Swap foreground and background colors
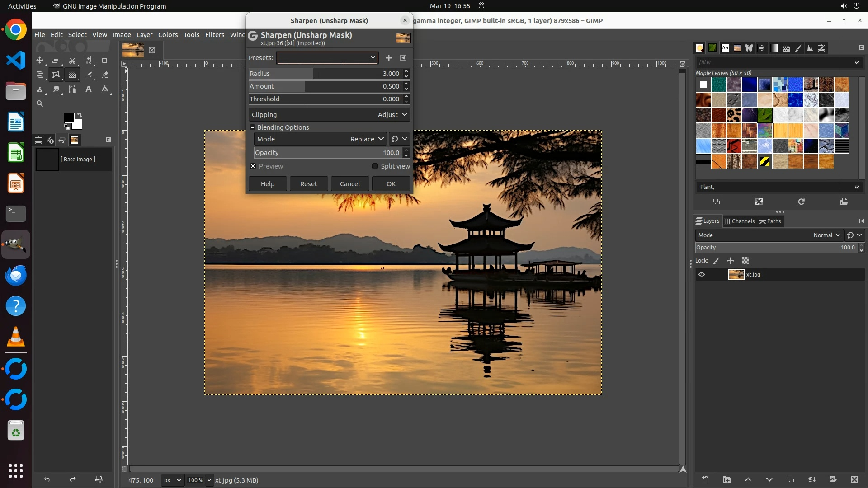The image size is (868, 488). tap(80, 115)
